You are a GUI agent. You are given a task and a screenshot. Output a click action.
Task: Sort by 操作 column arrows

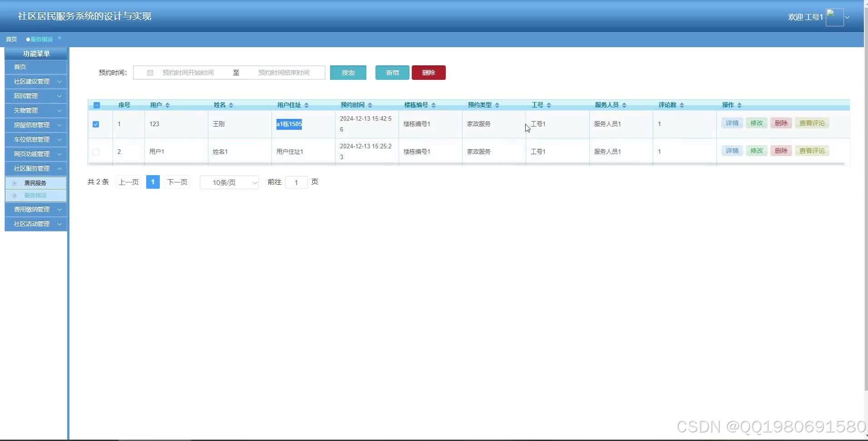740,105
